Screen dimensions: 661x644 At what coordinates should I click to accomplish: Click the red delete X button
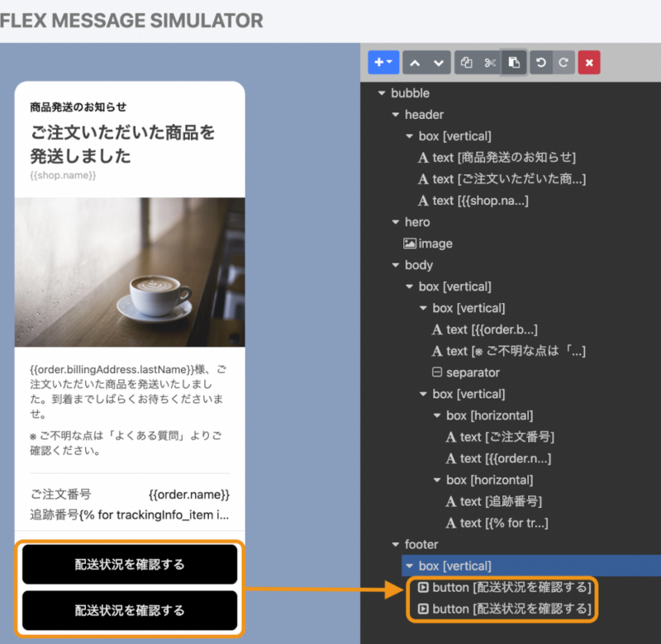click(589, 63)
